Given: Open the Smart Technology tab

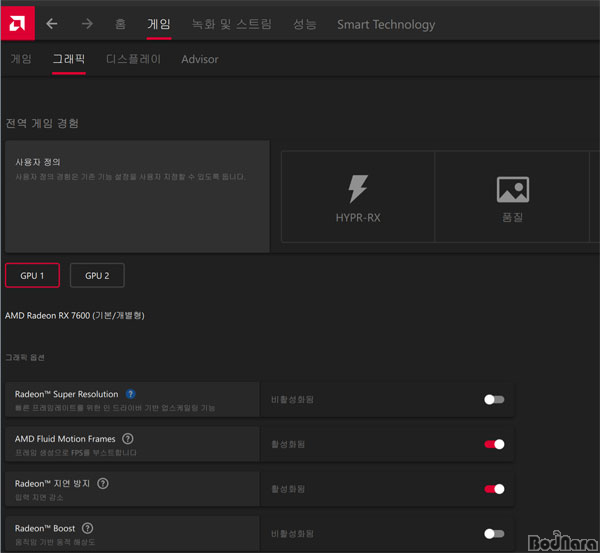Looking at the screenshot, I should 386,24.
